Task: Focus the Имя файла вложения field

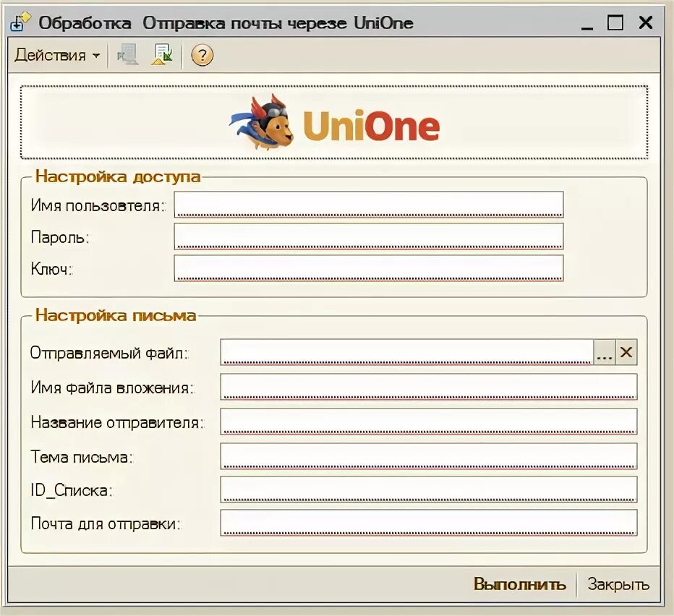Action: tap(429, 387)
